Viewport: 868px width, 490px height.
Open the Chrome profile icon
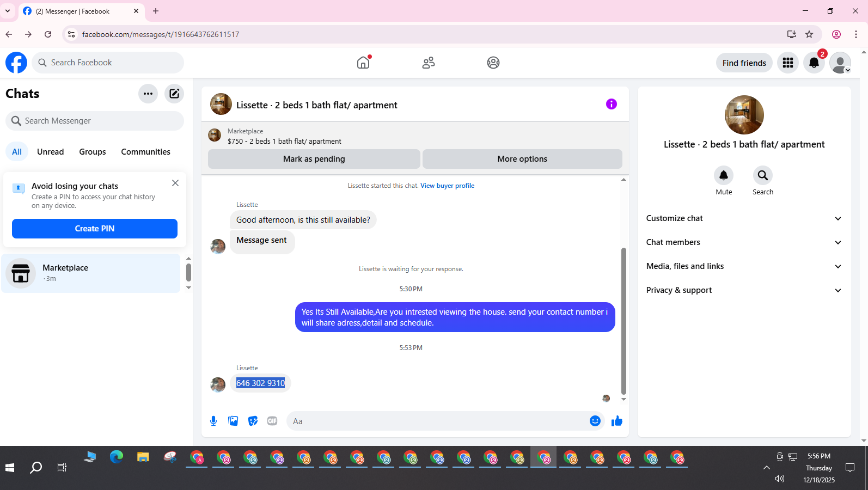click(x=836, y=34)
